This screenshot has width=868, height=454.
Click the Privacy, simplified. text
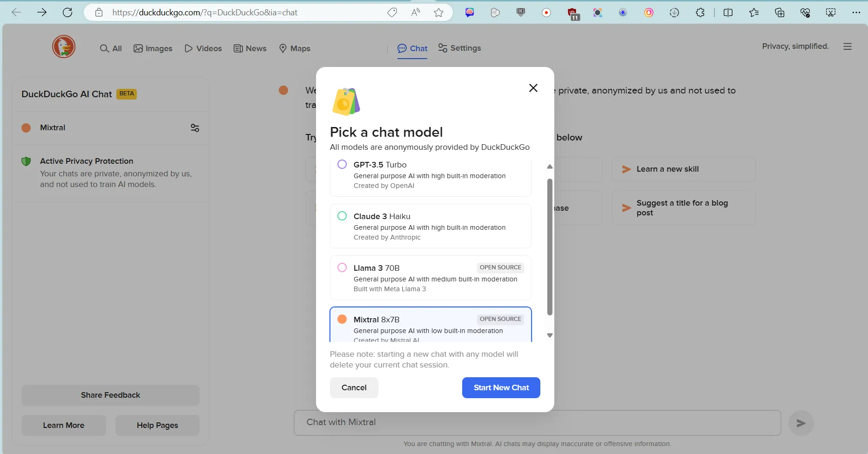click(795, 46)
